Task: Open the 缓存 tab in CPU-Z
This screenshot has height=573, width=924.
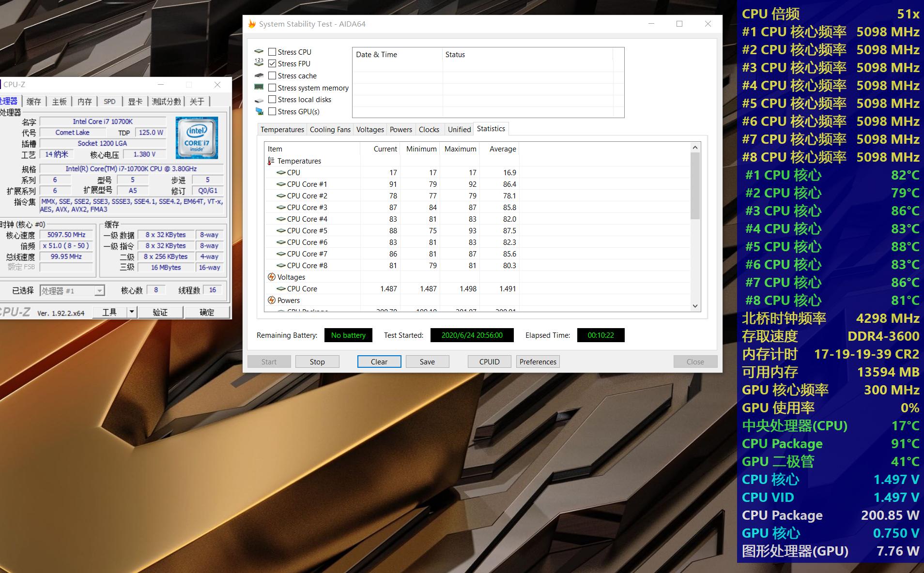Action: (34, 101)
